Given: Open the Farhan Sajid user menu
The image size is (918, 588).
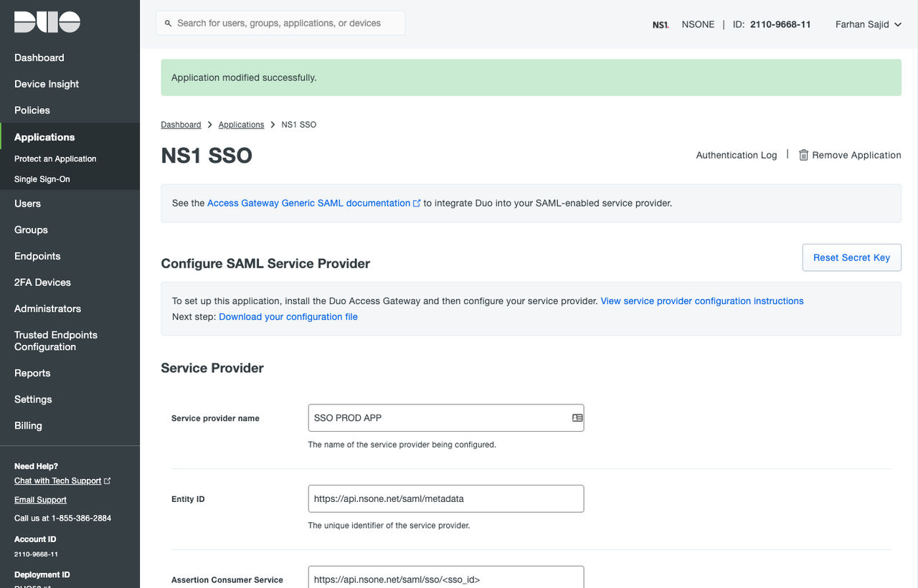Looking at the screenshot, I should coord(868,24).
